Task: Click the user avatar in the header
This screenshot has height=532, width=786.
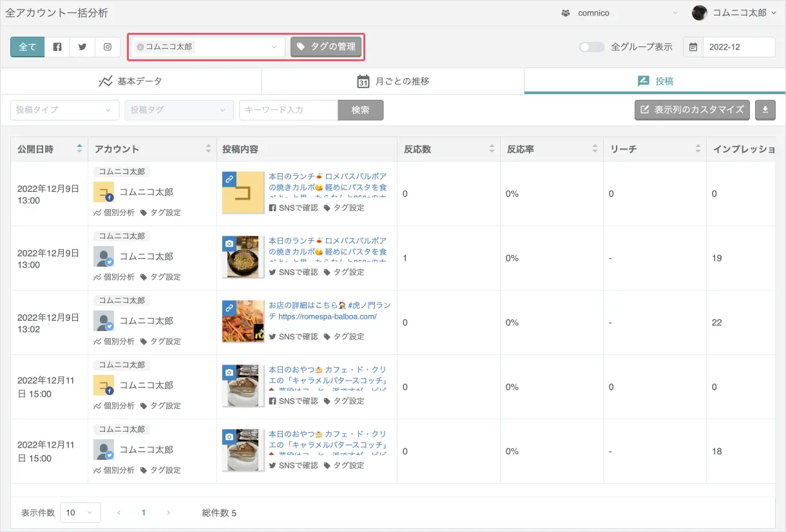Action: (699, 13)
